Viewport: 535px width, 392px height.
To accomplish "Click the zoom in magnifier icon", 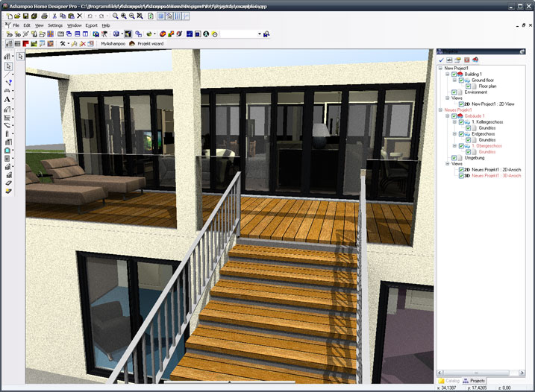I will 122,16.
